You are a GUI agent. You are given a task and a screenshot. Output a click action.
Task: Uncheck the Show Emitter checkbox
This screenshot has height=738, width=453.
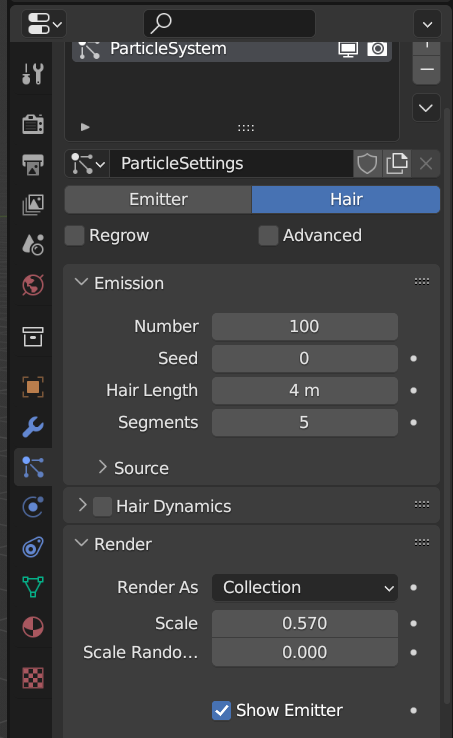tap(221, 711)
